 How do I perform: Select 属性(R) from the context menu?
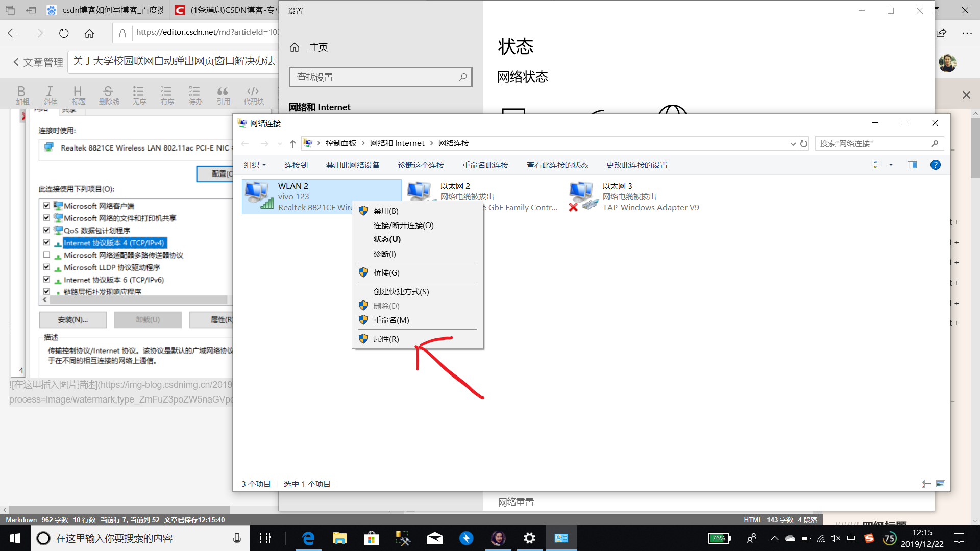pyautogui.click(x=385, y=339)
